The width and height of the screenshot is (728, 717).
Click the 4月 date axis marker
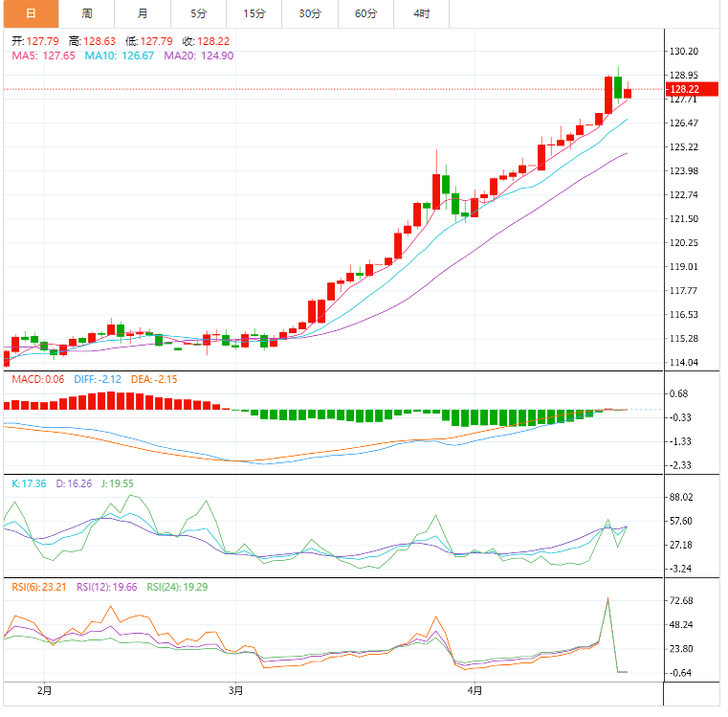point(474,689)
